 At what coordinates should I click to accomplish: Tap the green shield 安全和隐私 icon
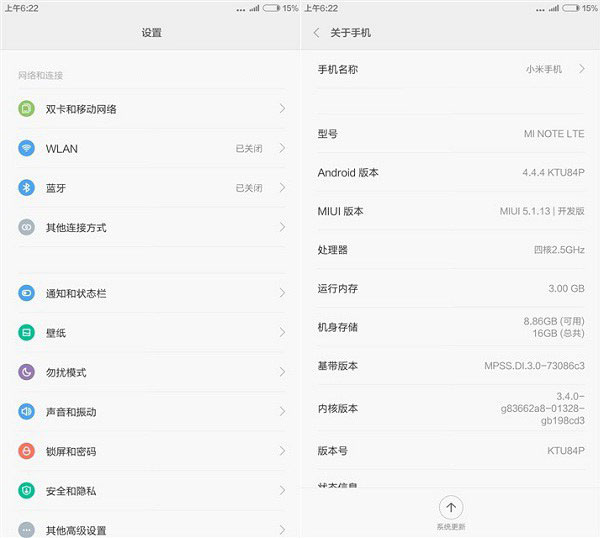26,490
